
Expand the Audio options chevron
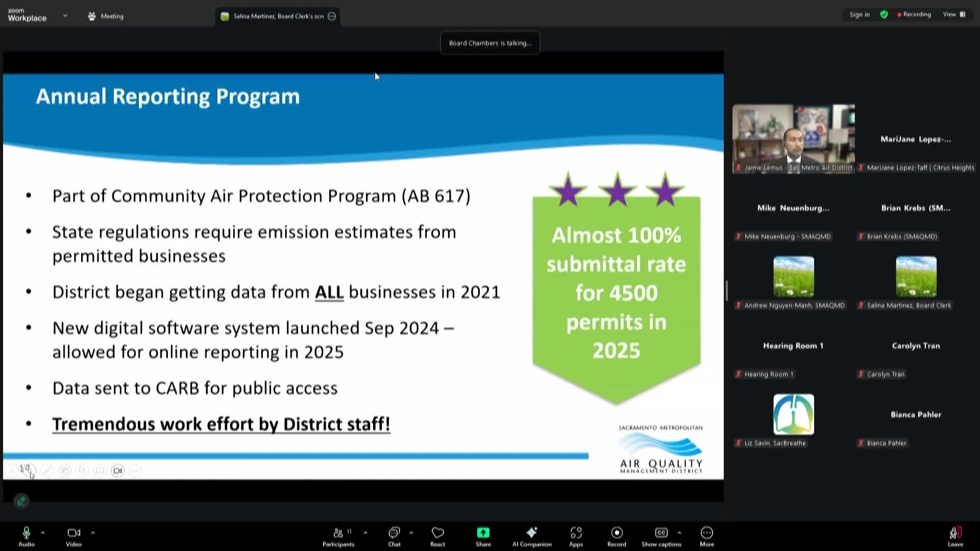[x=42, y=532]
